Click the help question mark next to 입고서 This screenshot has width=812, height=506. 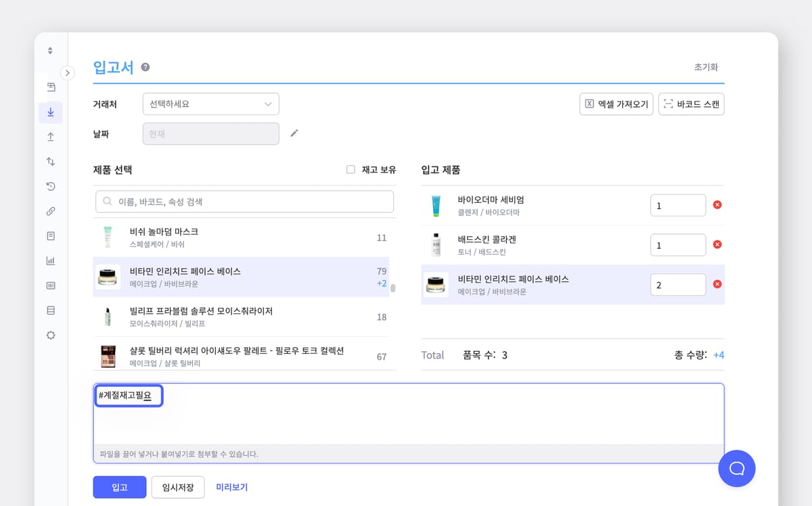145,68
